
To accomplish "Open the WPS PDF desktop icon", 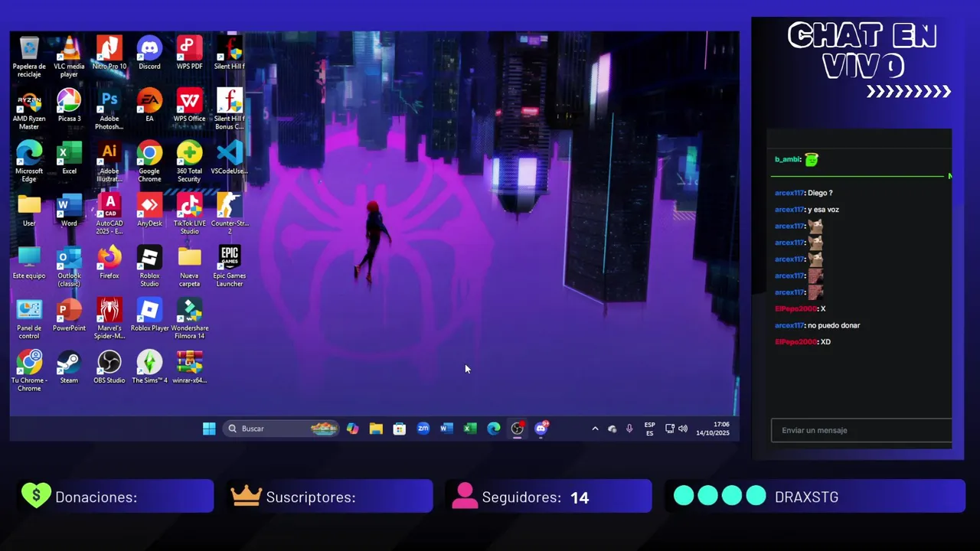I will (189, 53).
